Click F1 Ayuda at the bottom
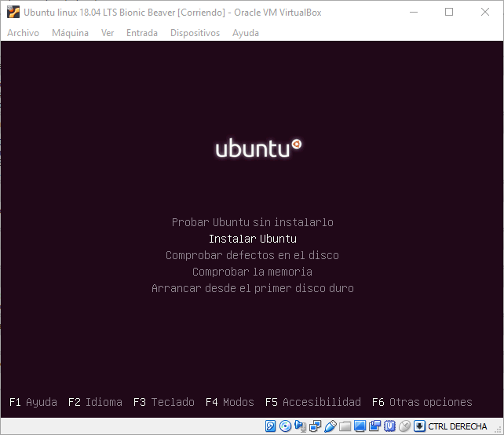 34,402
